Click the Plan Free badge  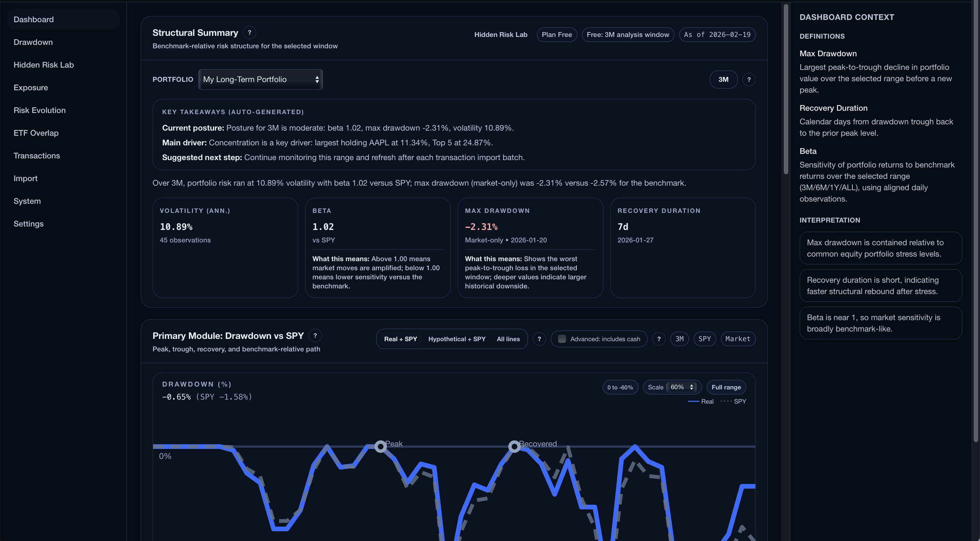(556, 35)
